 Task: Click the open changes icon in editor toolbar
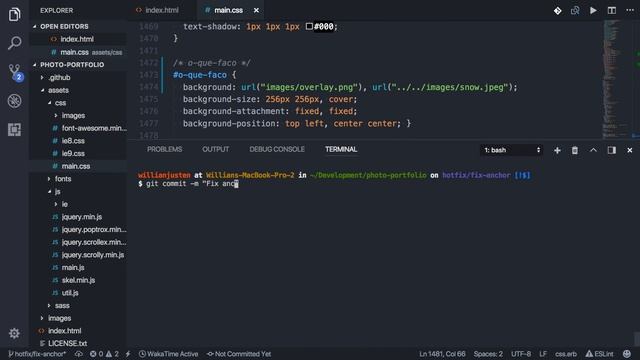(575, 11)
